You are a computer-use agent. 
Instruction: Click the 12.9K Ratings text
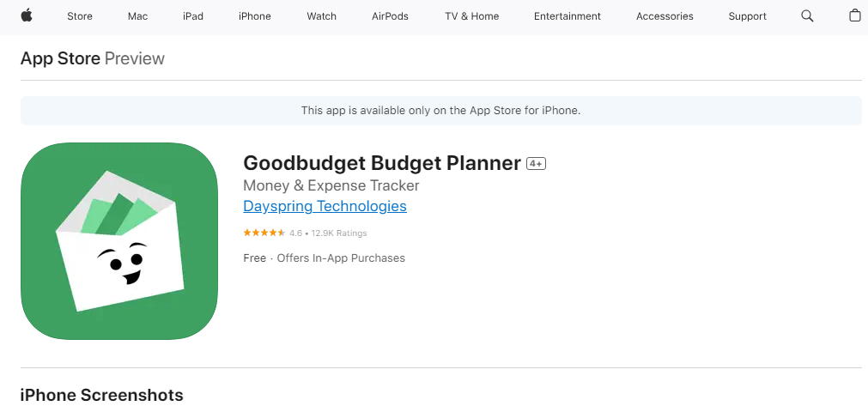pyautogui.click(x=339, y=233)
